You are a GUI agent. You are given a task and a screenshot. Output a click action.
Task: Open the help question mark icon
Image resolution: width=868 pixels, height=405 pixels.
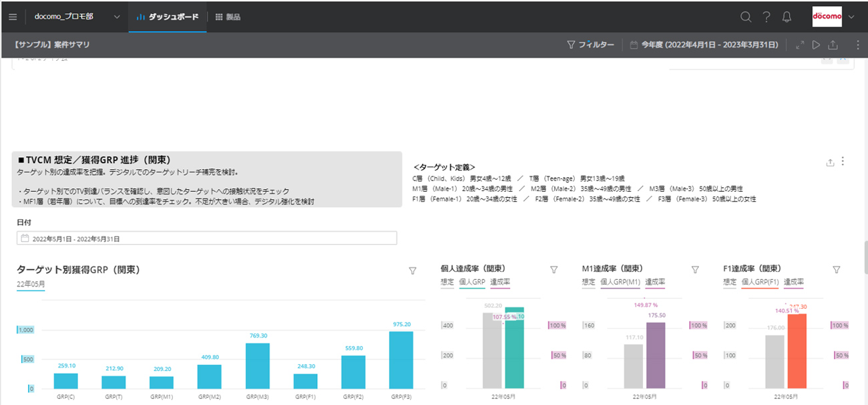click(x=767, y=17)
